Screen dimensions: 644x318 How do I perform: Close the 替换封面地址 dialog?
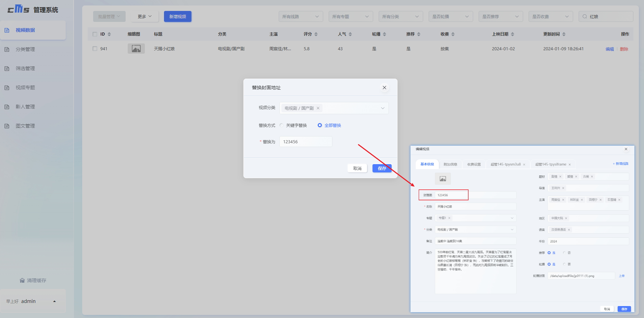point(384,88)
